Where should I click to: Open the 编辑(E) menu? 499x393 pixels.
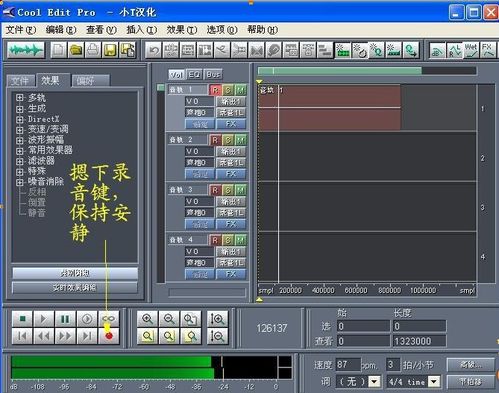61,30
